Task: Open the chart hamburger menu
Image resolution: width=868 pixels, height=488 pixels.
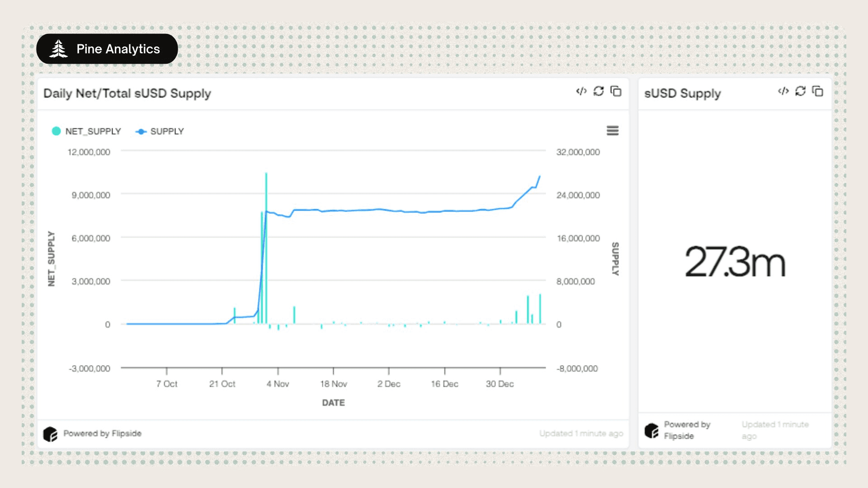Action: [613, 131]
